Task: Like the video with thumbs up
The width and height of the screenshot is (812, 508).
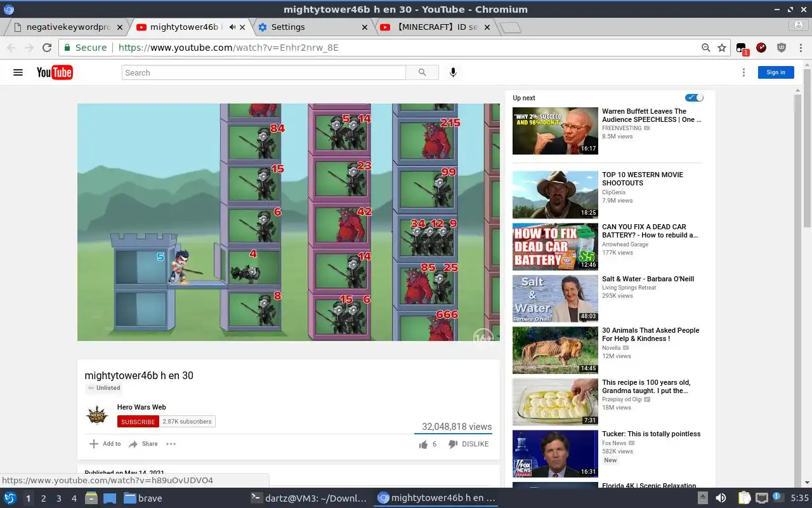Action: pos(423,444)
